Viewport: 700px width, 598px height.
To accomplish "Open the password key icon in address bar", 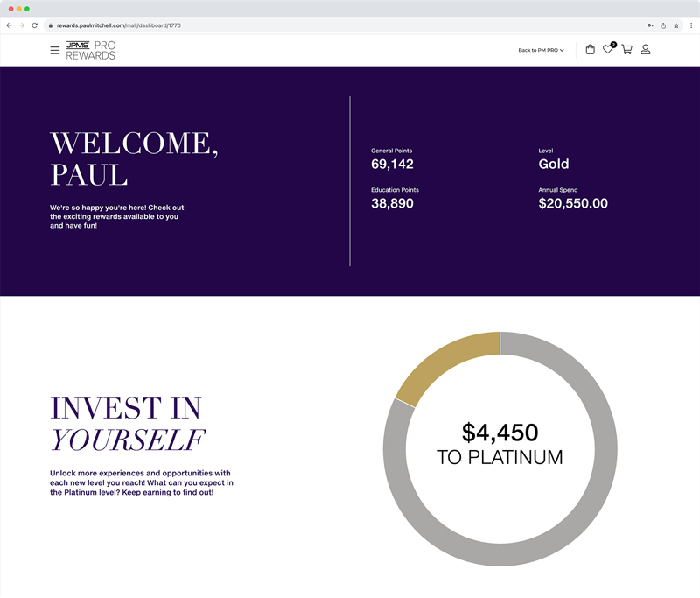I will click(x=650, y=25).
